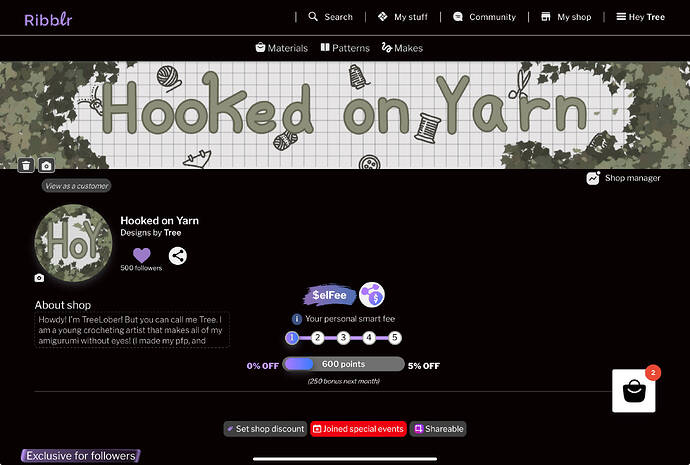Select SelFee level 1 step

[x=292, y=338]
